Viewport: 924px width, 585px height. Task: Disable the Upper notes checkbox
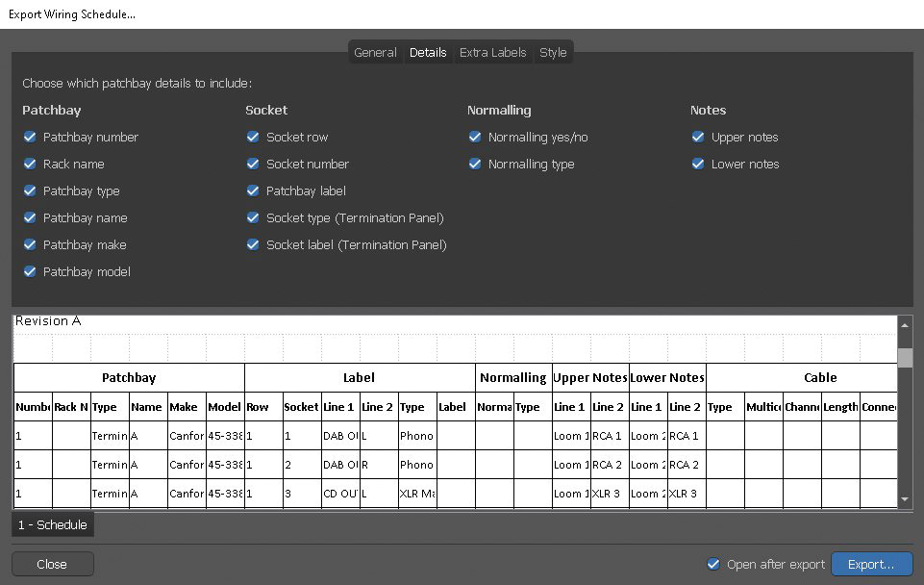698,138
